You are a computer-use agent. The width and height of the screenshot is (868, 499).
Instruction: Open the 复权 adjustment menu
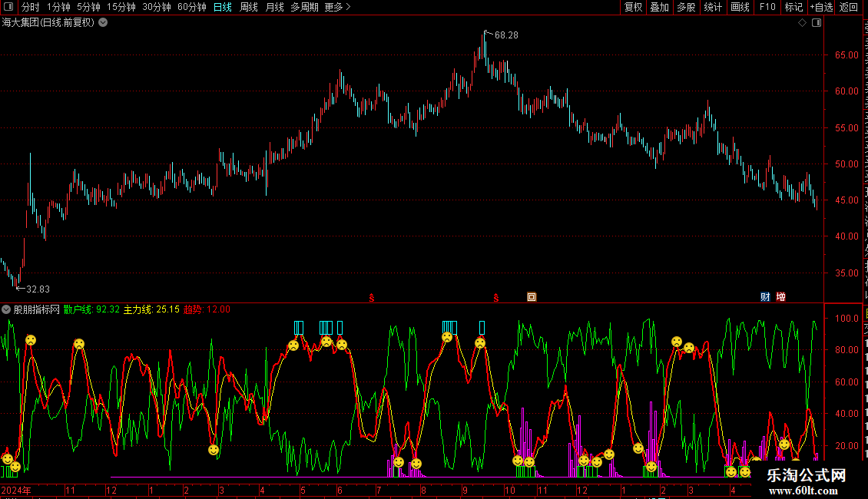click(x=633, y=7)
